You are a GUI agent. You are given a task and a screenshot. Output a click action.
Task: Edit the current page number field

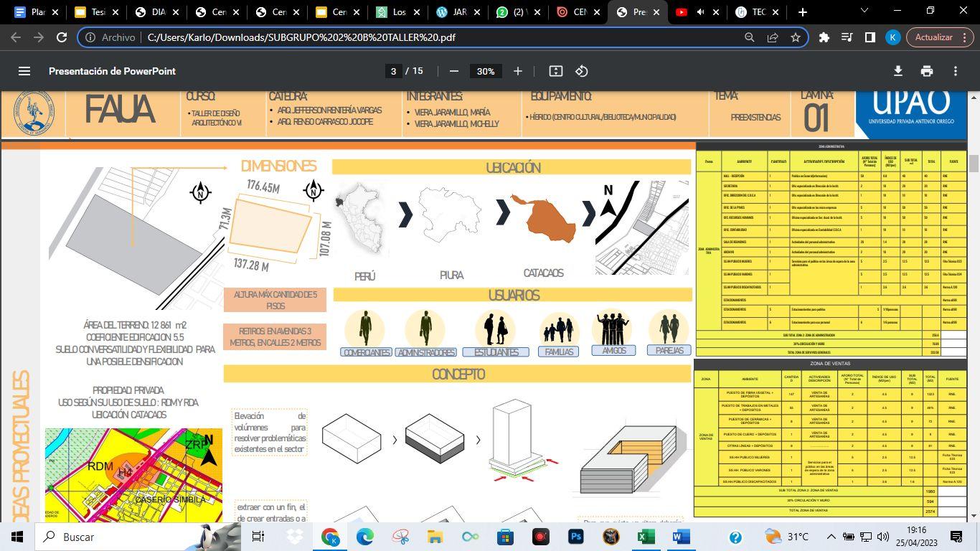coord(393,71)
